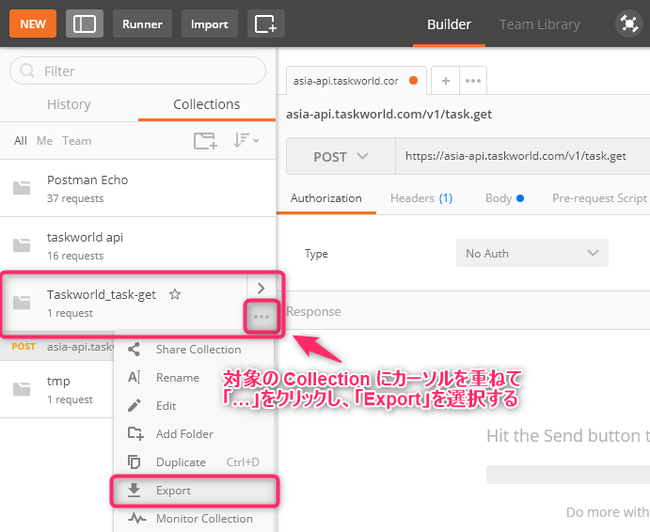This screenshot has width=650, height=532.
Task: Open the Body tab
Action: coord(504,198)
